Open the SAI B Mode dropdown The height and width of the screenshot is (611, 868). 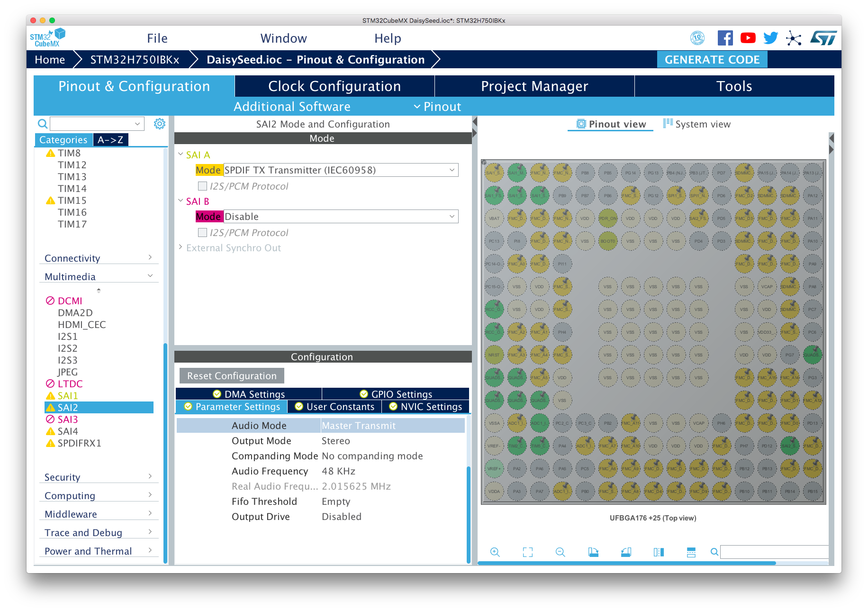[340, 217]
